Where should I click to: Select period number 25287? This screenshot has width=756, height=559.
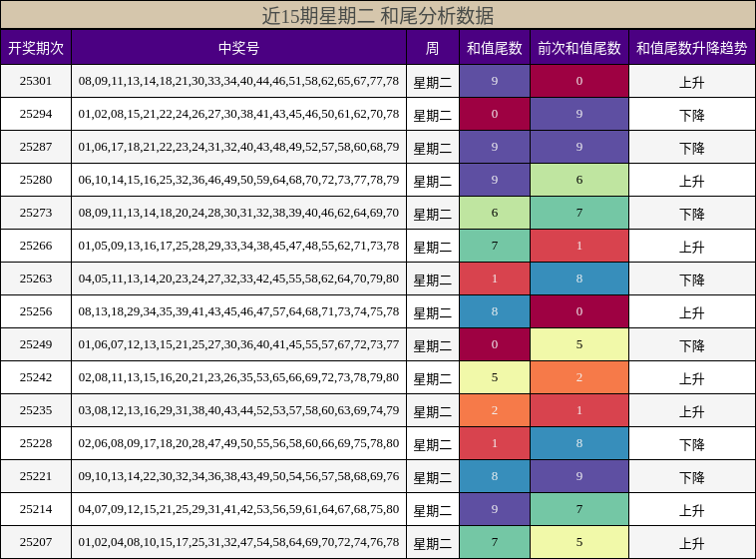pyautogui.click(x=36, y=147)
